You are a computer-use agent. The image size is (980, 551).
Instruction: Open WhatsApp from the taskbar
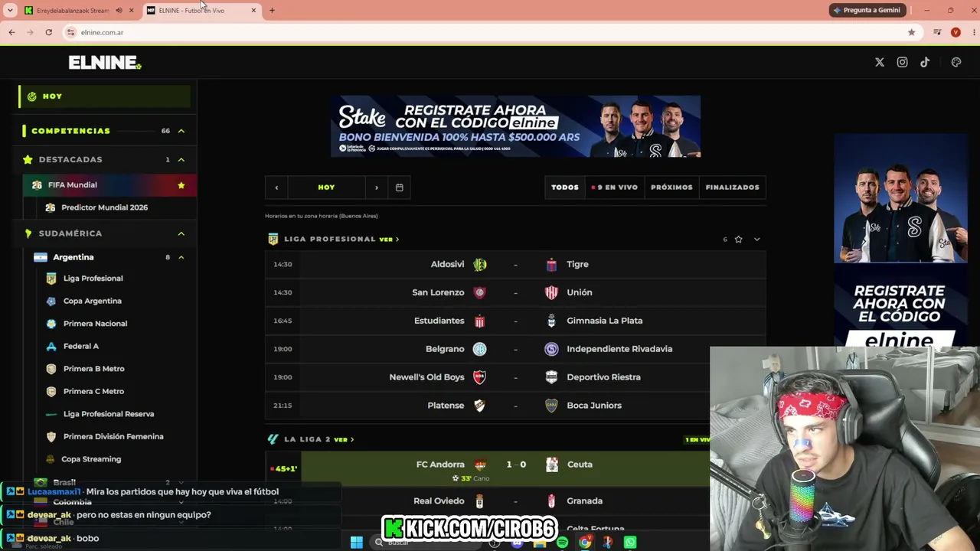click(x=630, y=543)
